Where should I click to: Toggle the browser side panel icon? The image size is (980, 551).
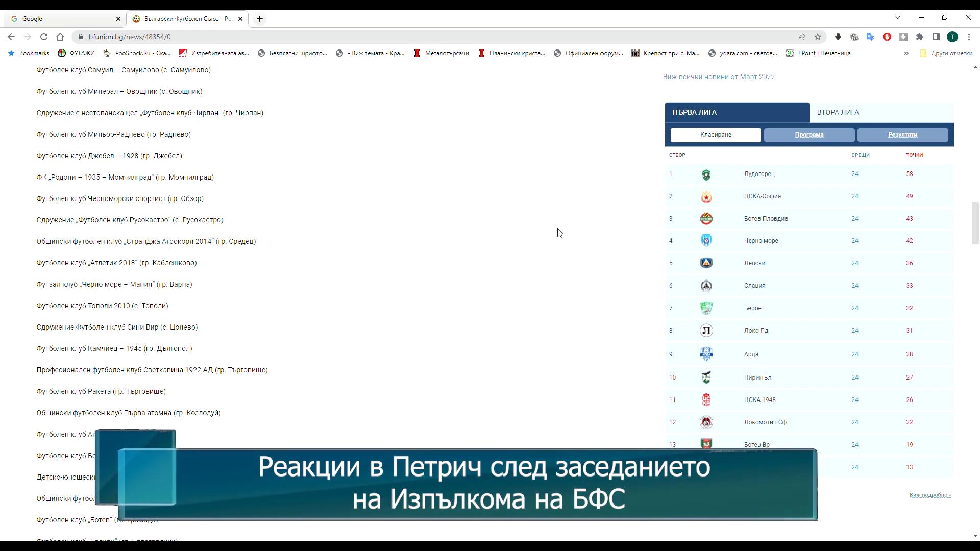(x=936, y=37)
